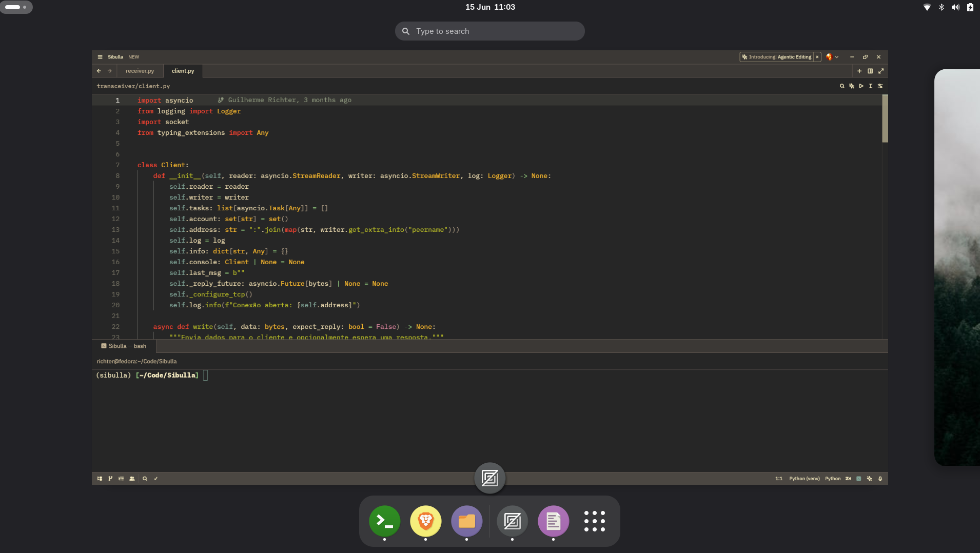Image resolution: width=980 pixels, height=553 pixels.
Task: Click the transceiver/client.py breadcrumb path
Action: pyautogui.click(x=133, y=86)
